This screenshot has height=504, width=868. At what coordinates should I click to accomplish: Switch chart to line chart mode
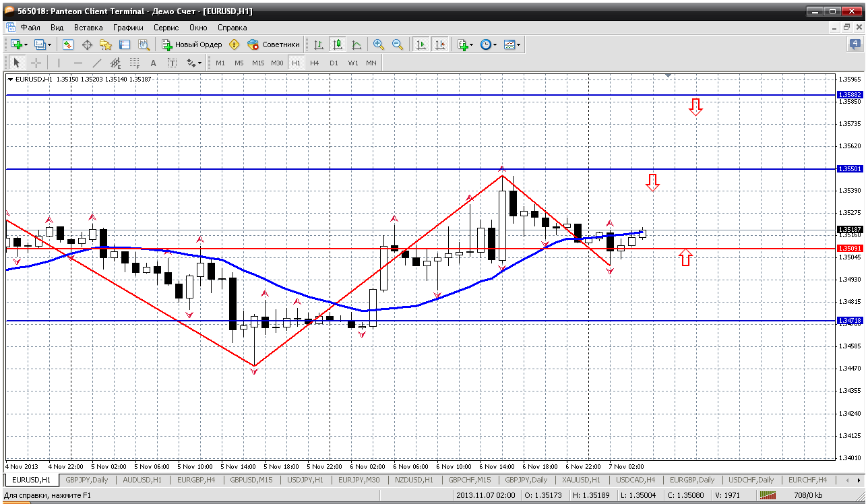click(x=356, y=44)
